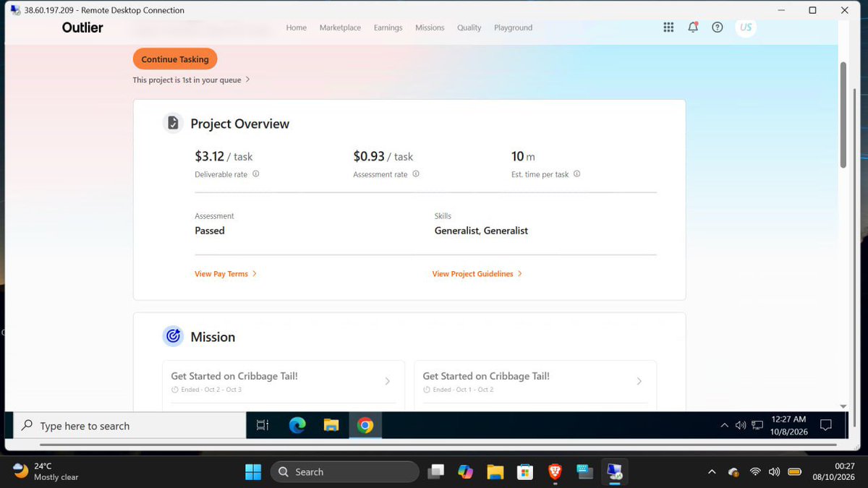This screenshot has width=868, height=488.
Task: Show Assessment rate info tooltip icon
Action: pos(415,174)
